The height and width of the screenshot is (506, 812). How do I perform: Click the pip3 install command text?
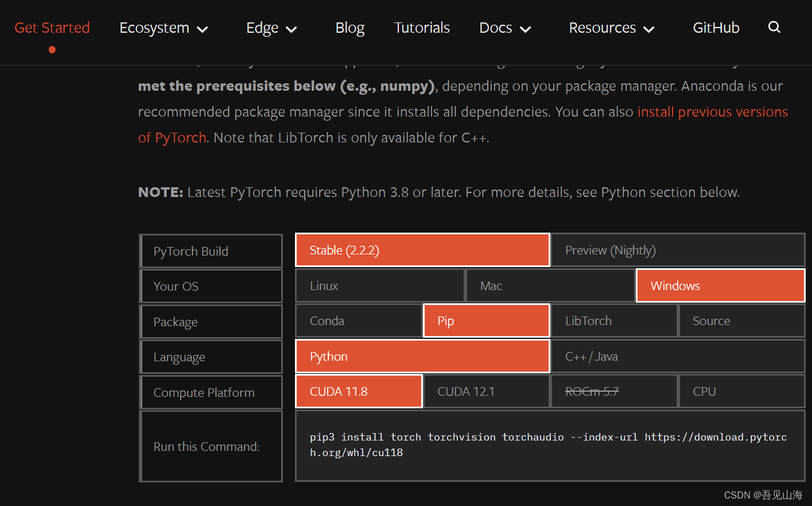click(x=548, y=445)
